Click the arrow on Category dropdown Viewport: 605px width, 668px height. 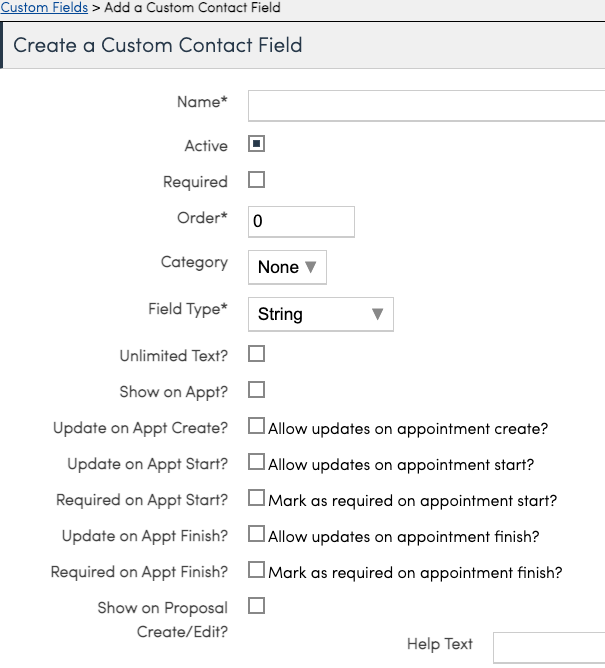coord(310,267)
